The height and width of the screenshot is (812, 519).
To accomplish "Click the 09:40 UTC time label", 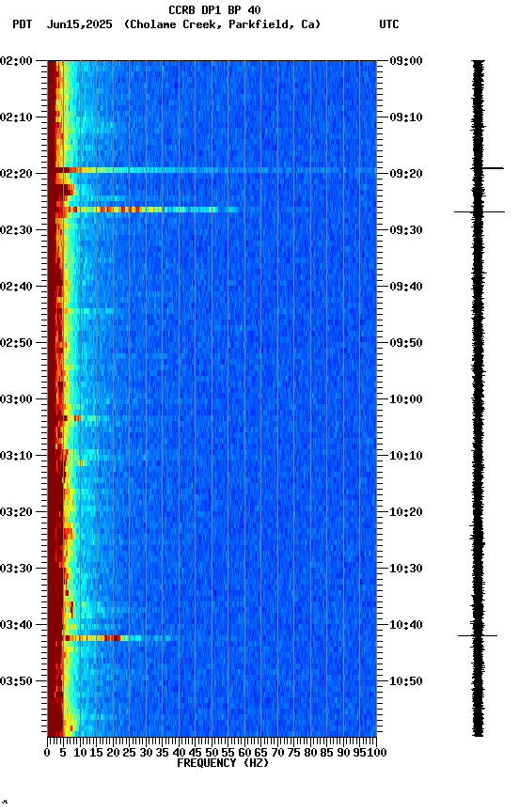I will (406, 287).
